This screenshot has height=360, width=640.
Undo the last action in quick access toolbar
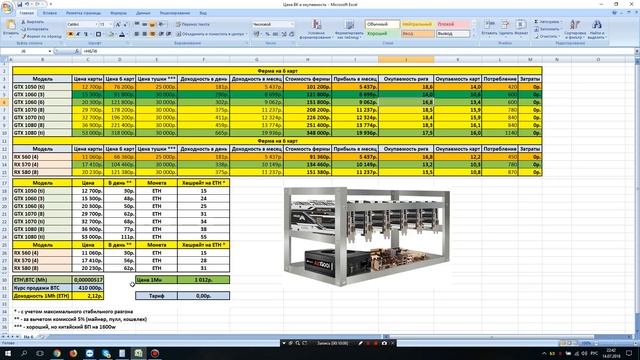pyautogui.click(x=27, y=4)
